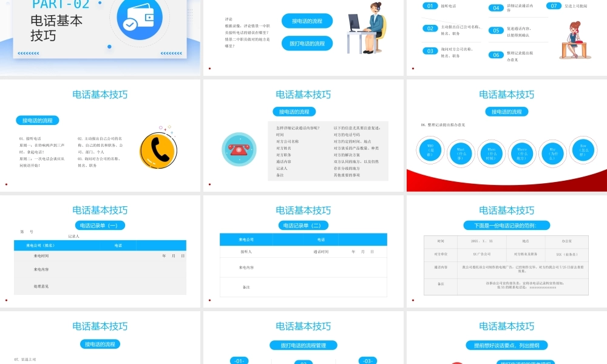Select the How (怎么样) circle
The width and height of the screenshot is (607, 364).
[583, 150]
